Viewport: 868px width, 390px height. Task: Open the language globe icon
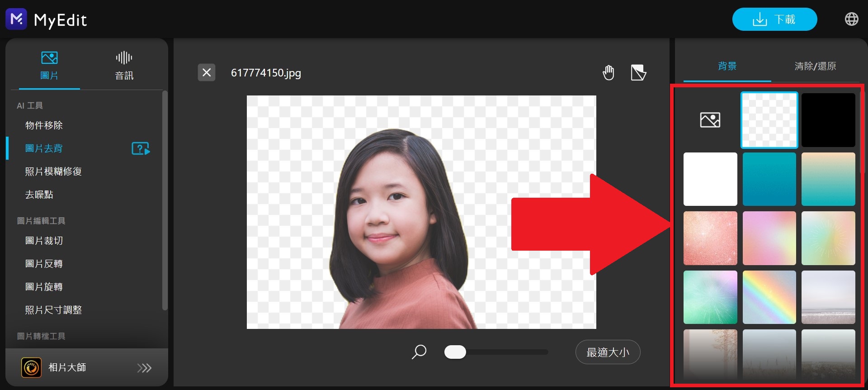(851, 19)
